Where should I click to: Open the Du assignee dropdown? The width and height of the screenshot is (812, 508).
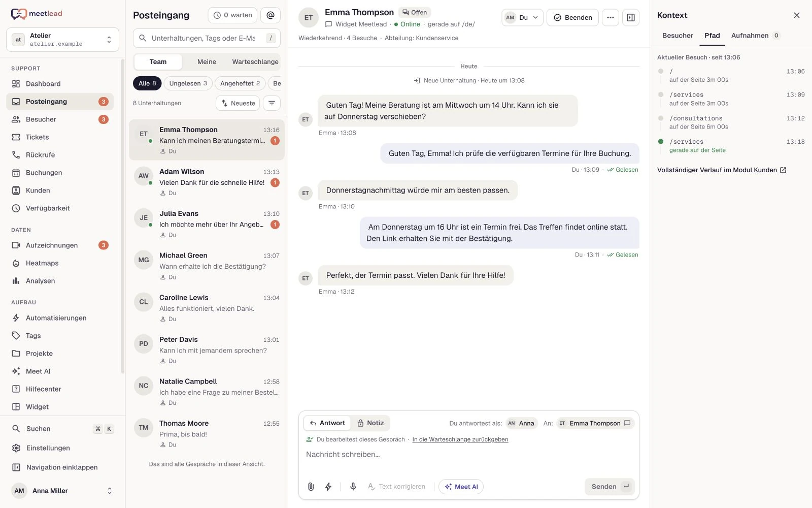click(x=522, y=17)
